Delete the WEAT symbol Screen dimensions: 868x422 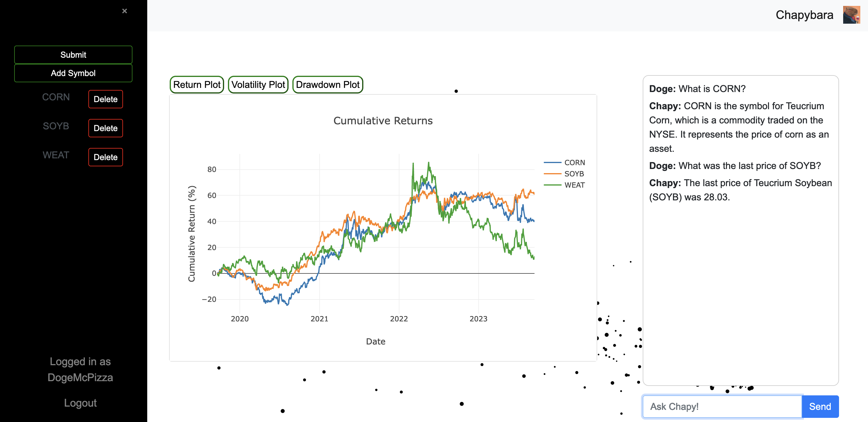106,157
